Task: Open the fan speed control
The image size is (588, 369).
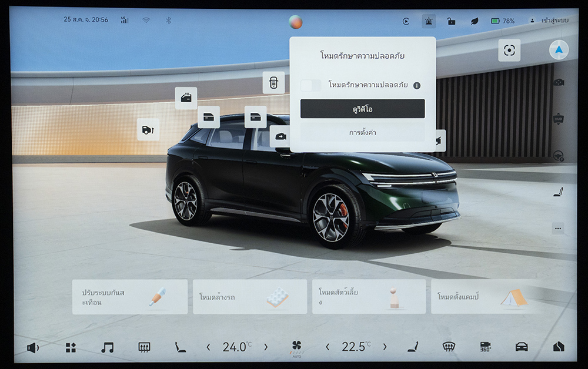Action: click(x=296, y=347)
